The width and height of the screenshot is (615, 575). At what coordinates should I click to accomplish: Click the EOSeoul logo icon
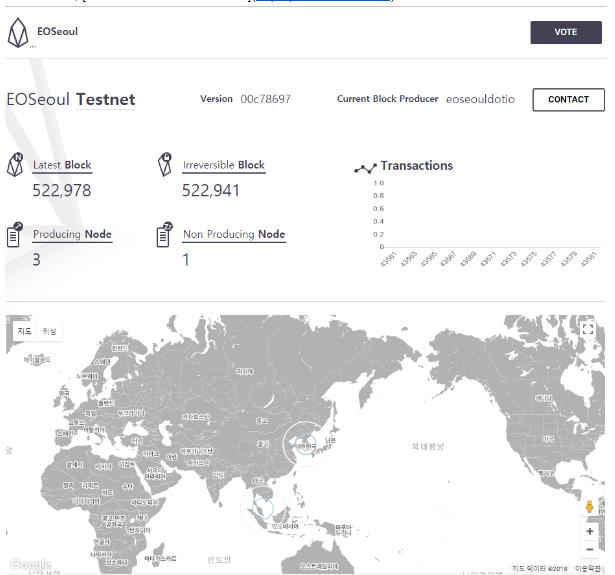(18, 33)
